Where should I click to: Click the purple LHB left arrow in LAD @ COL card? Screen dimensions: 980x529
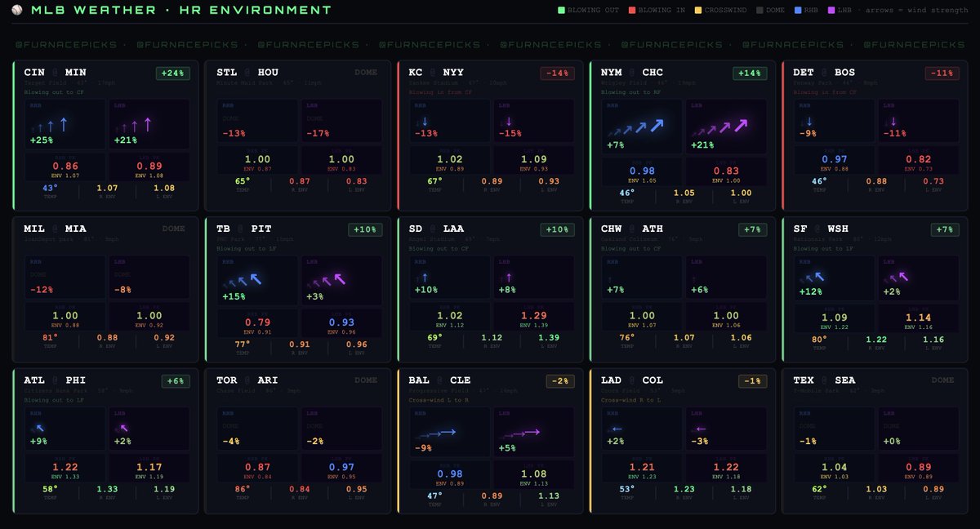tap(700, 429)
